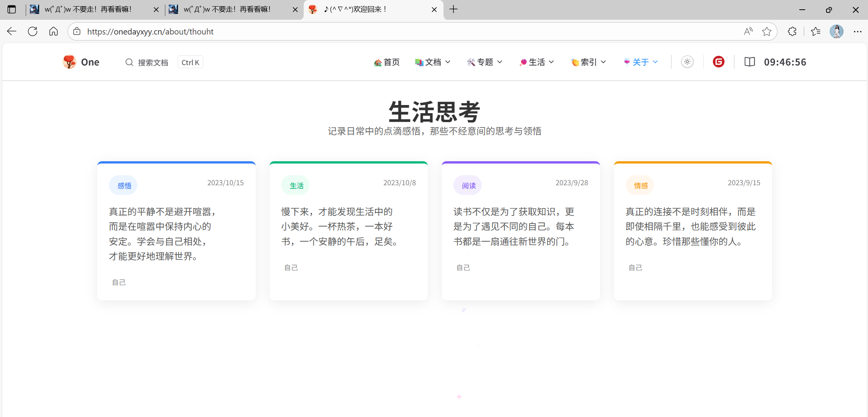Open browser extensions puzzle icon

tap(792, 31)
